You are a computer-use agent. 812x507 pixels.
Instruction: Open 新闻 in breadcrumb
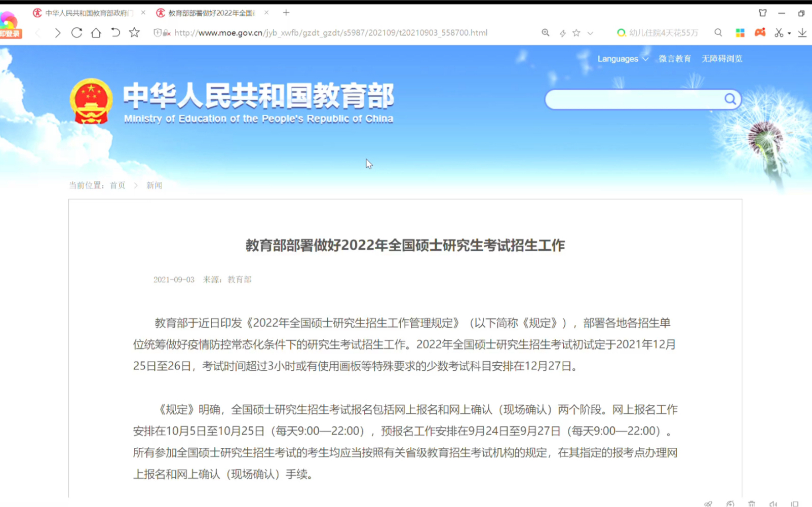tap(154, 185)
